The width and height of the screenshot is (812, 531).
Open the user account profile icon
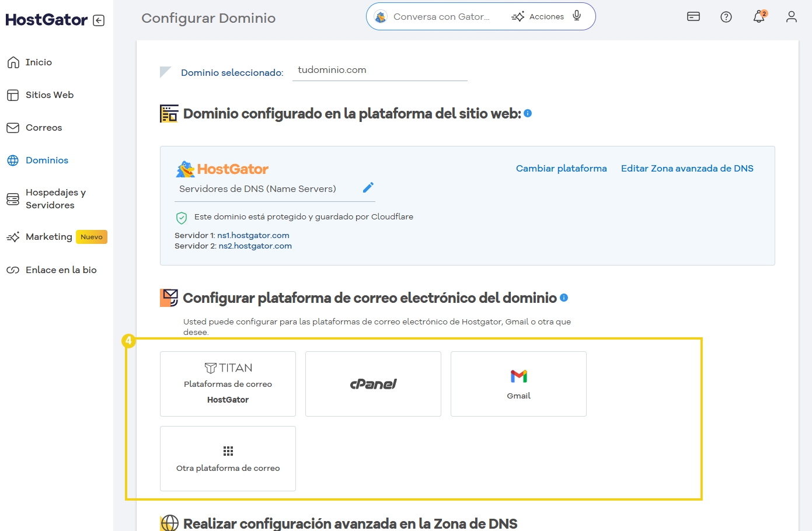coord(791,17)
